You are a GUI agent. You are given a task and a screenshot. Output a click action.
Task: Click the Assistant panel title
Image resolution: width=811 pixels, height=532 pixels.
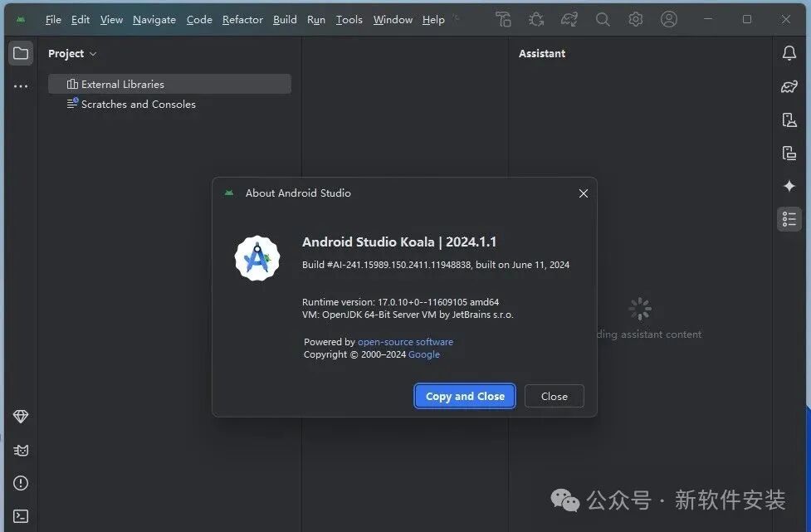pos(541,53)
